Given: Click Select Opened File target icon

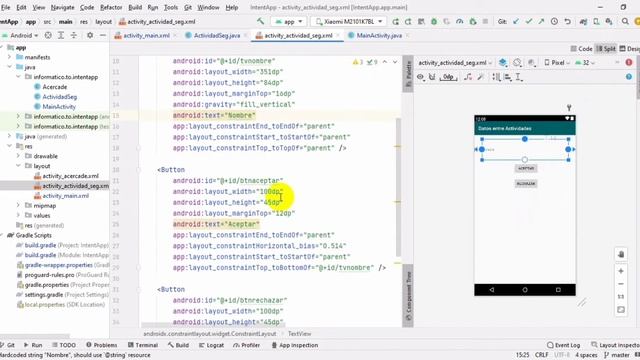Looking at the screenshot, I should [x=48, y=36].
